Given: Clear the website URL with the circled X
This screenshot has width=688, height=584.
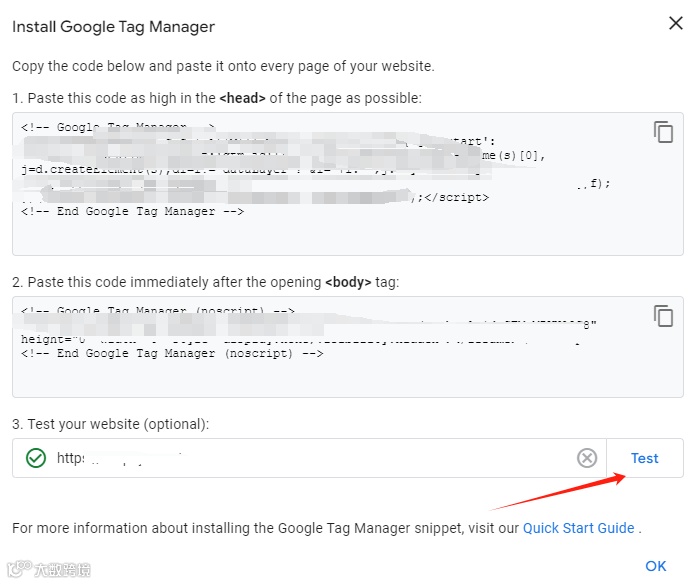Looking at the screenshot, I should 587,458.
